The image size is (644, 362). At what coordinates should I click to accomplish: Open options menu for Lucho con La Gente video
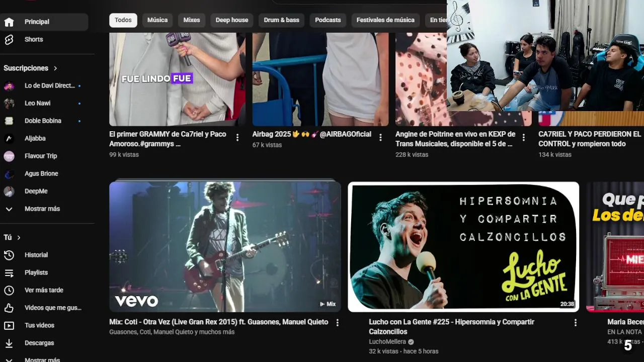(576, 323)
